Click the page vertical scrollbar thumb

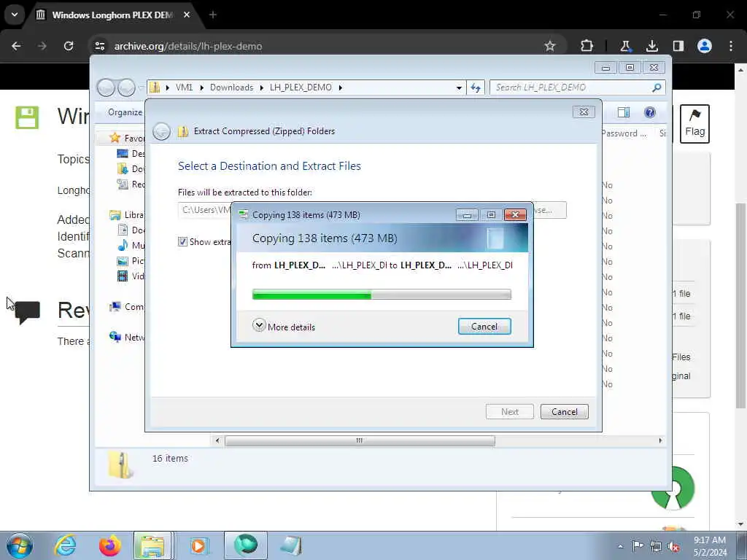tap(741, 305)
